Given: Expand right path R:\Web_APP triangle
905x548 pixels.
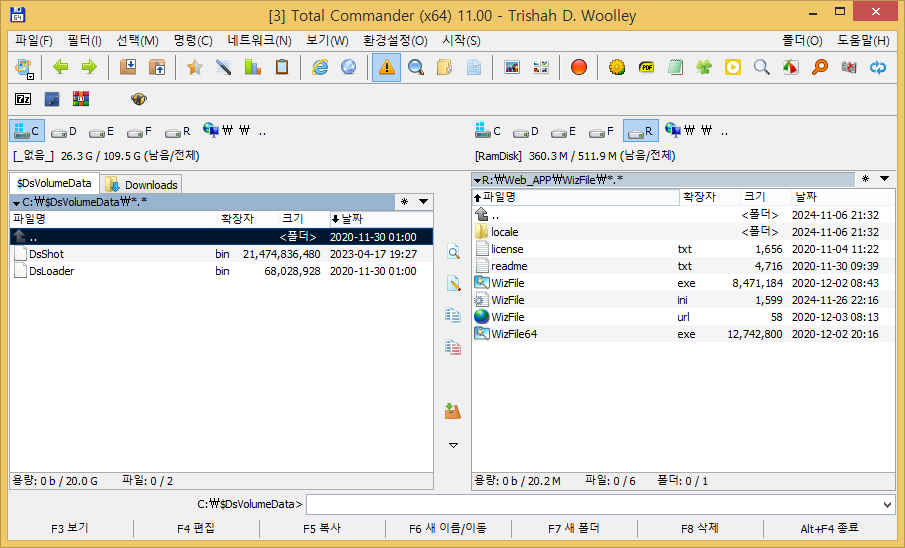Looking at the screenshot, I should (x=477, y=181).
